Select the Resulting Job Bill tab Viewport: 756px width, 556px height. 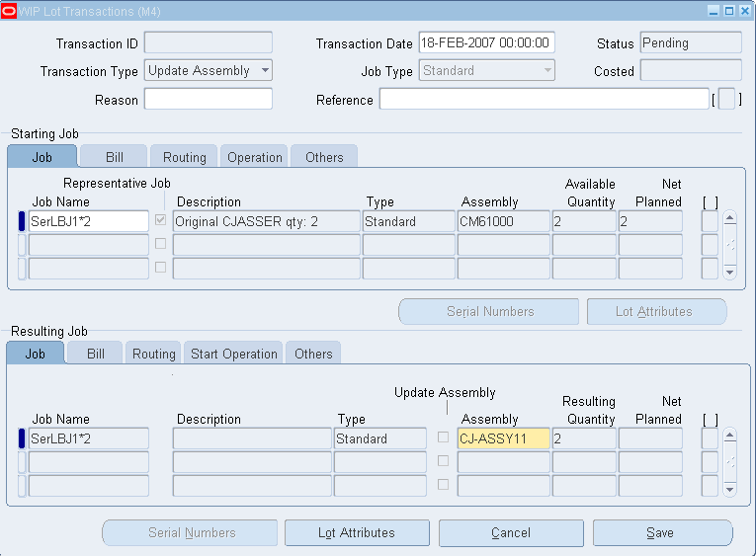pos(95,354)
